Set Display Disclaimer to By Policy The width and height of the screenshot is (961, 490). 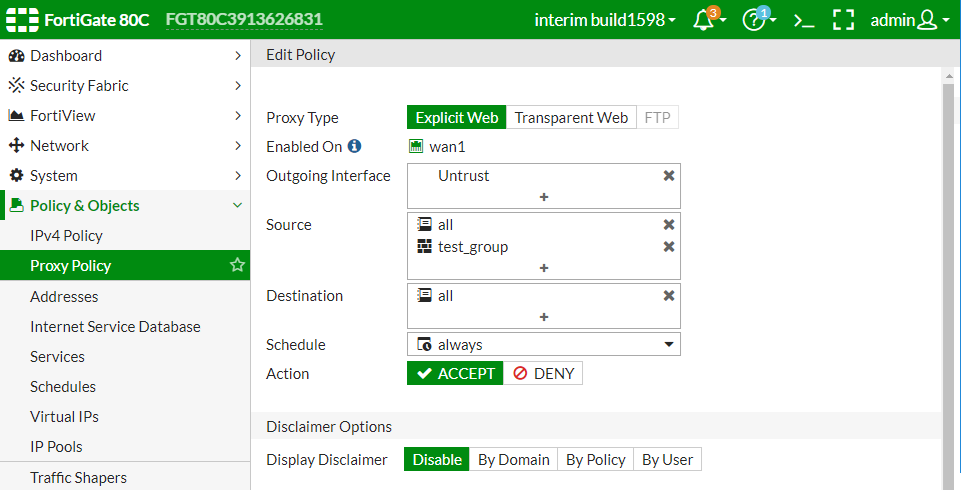pyautogui.click(x=595, y=459)
